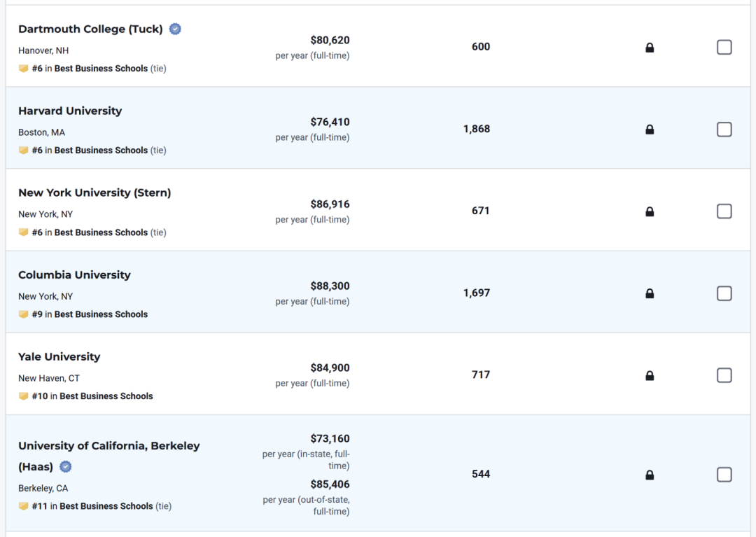Open the University of California, Berkeley link
The width and height of the screenshot is (756, 537).
(x=109, y=456)
